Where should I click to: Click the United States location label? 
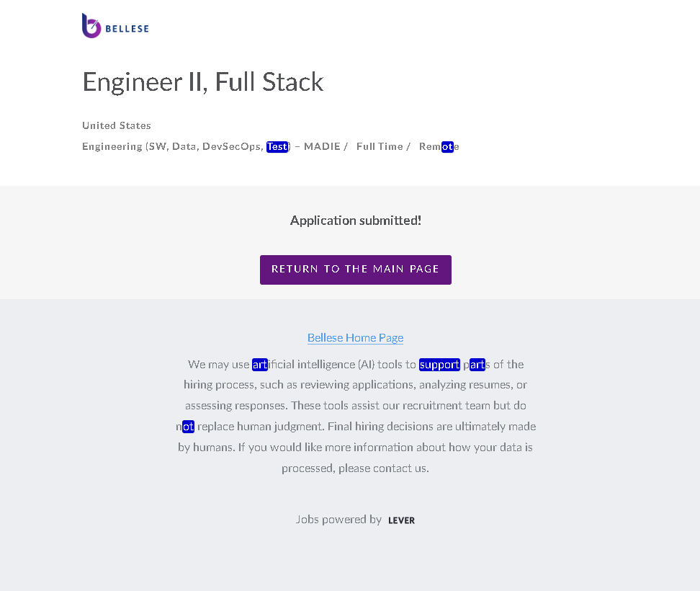(x=117, y=125)
